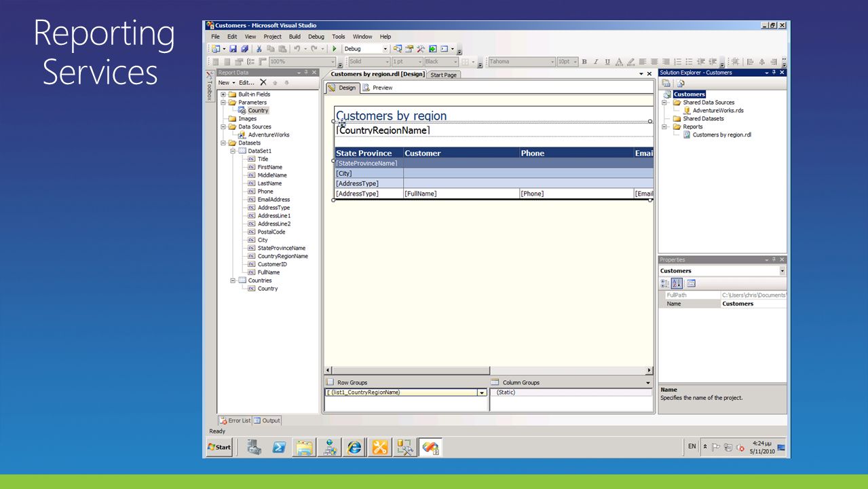Click the horizontal scrollbar right arrow in designer
868x489 pixels.
(x=649, y=371)
